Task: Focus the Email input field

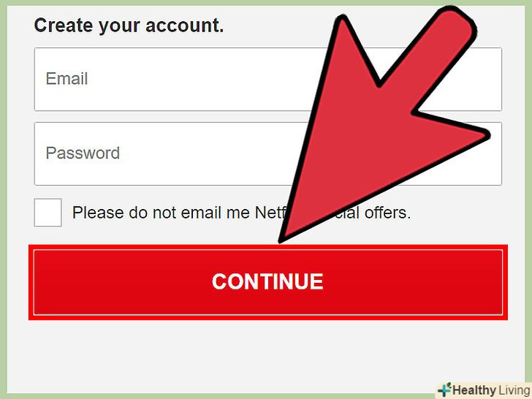Action: [x=267, y=79]
